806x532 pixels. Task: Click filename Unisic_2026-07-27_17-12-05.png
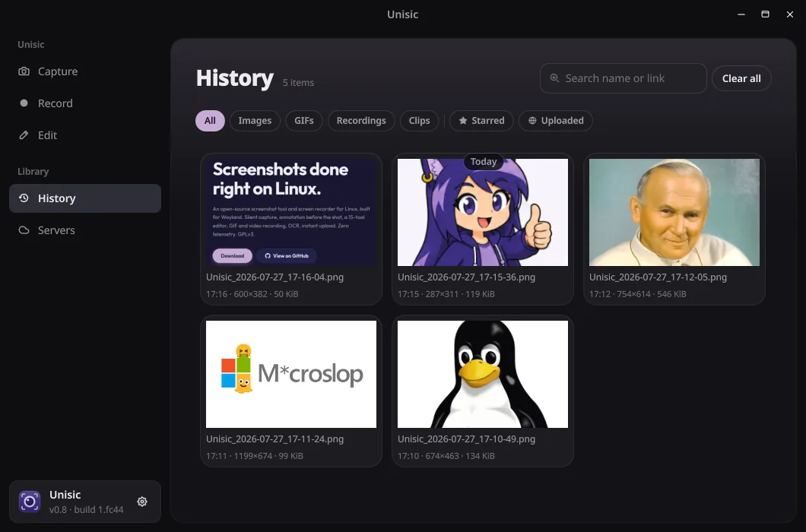658,277
